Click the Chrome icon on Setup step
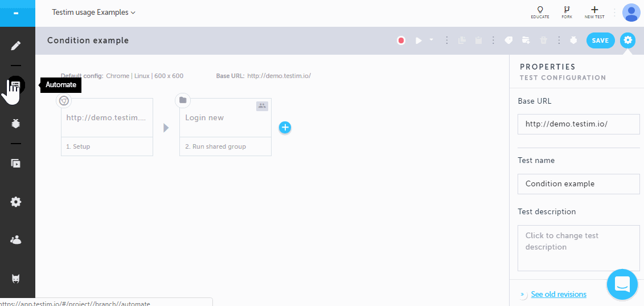 (64, 100)
